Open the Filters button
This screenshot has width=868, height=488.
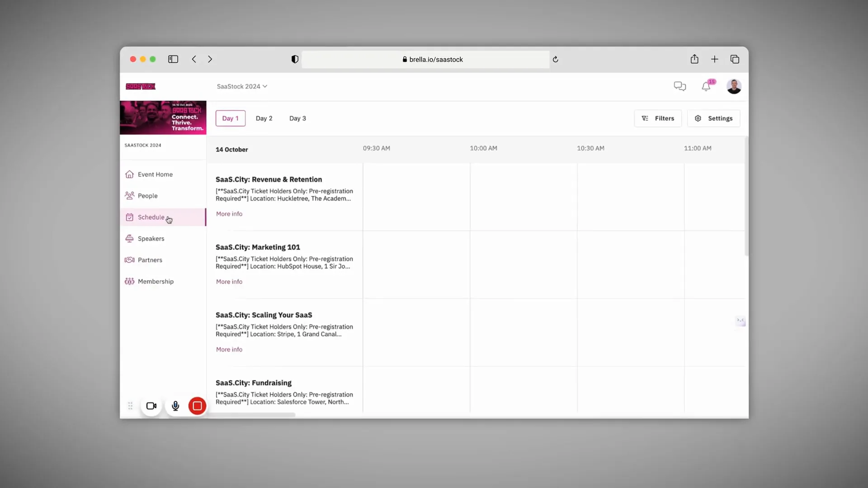(658, 118)
